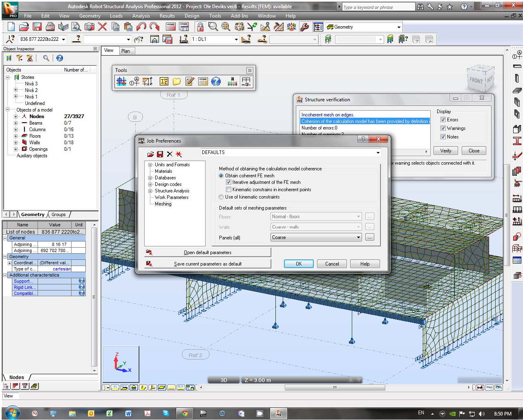The width and height of the screenshot is (523, 420).
Task: Uncheck Warnings in Structure verification display
Action: (443, 128)
